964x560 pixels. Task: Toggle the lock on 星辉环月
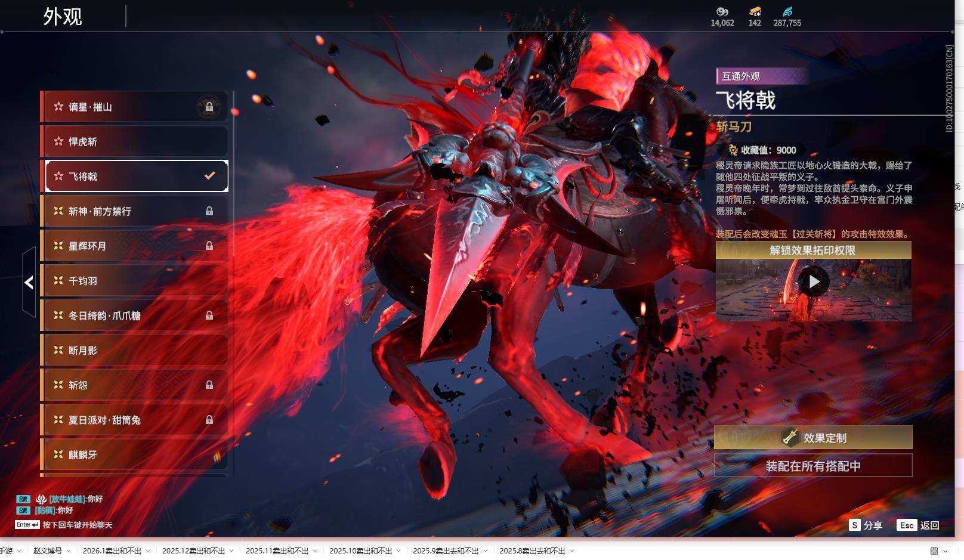(x=210, y=246)
